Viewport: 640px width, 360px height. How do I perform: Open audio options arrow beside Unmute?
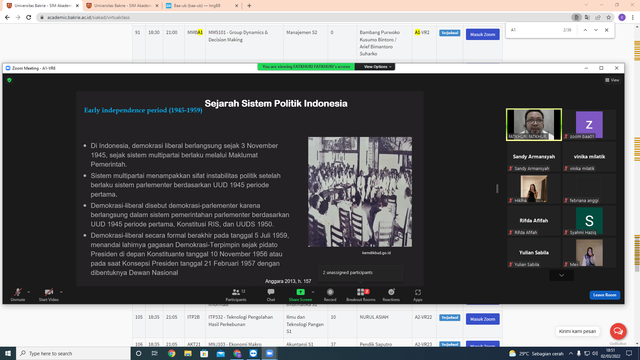click(29, 292)
